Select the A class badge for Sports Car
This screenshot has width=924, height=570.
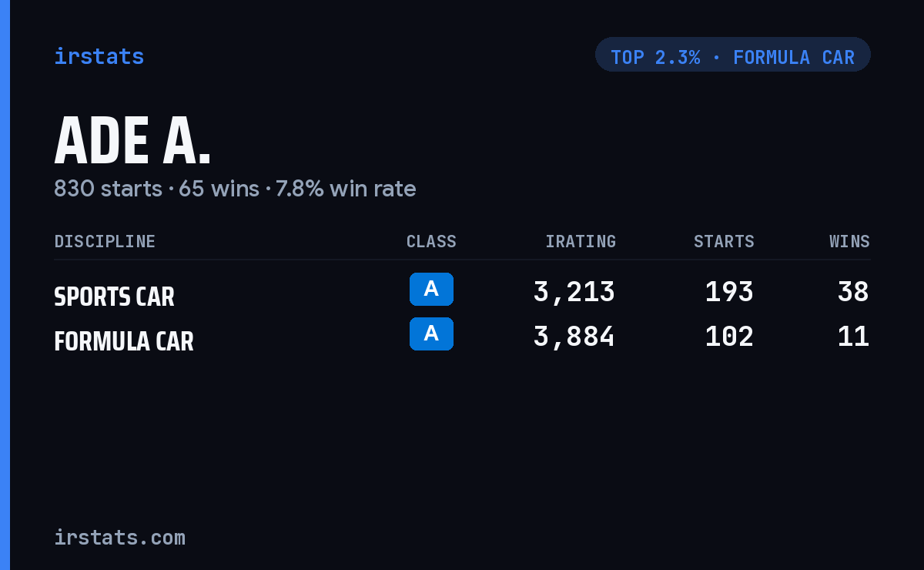(431, 289)
